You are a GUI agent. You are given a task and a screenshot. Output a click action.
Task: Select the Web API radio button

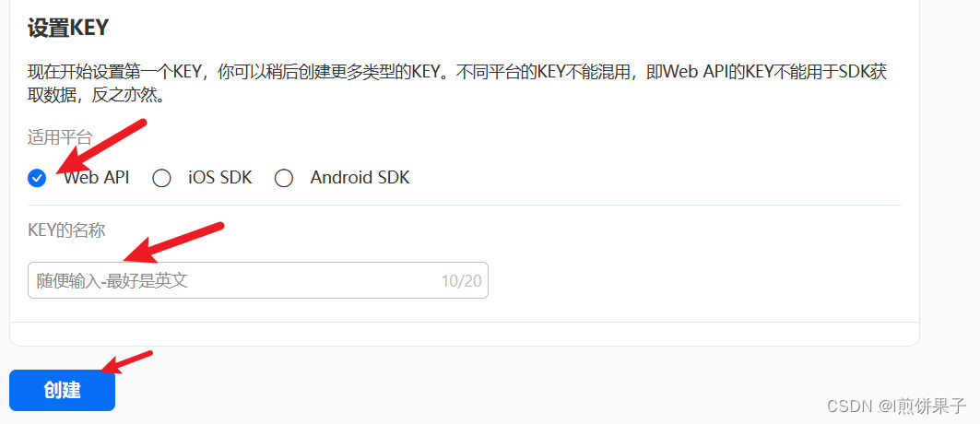pos(37,179)
